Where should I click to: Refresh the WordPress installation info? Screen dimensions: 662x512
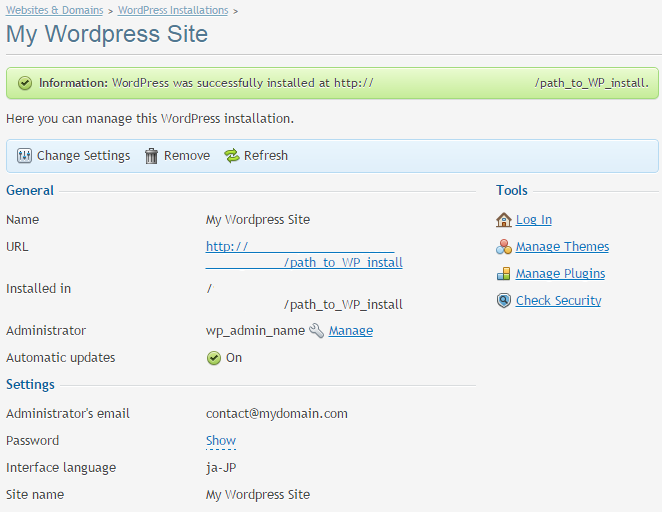[x=256, y=156]
